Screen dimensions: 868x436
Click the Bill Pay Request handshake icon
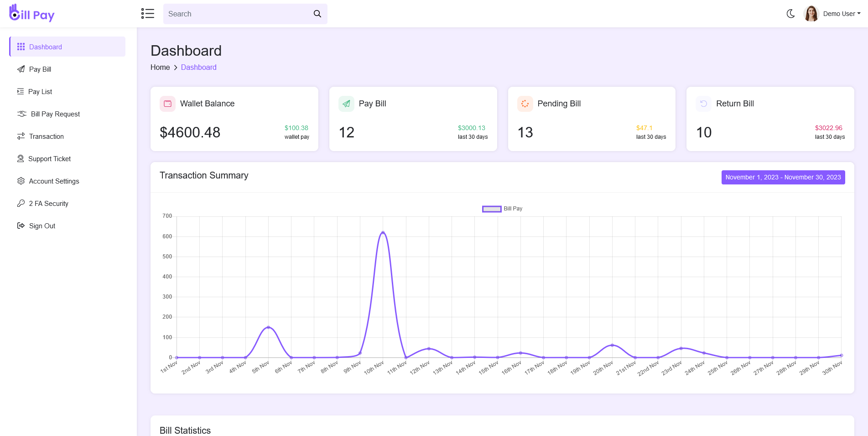pos(22,114)
